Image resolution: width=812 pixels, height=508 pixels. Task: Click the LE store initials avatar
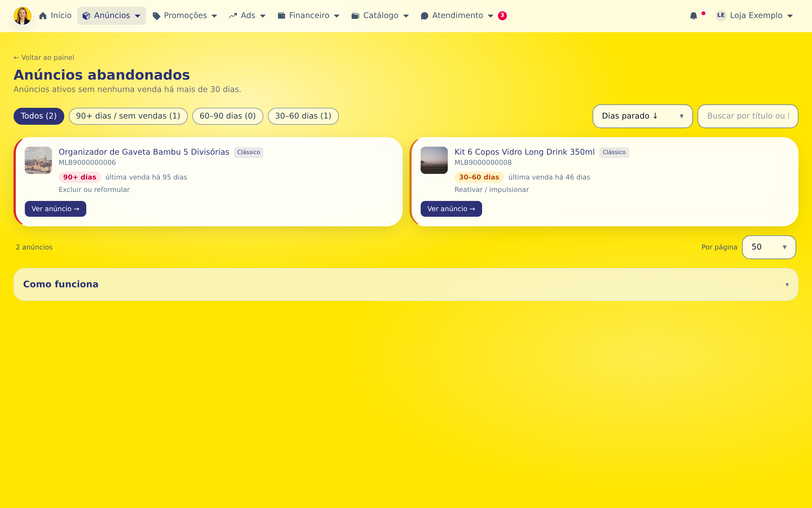pyautogui.click(x=721, y=16)
